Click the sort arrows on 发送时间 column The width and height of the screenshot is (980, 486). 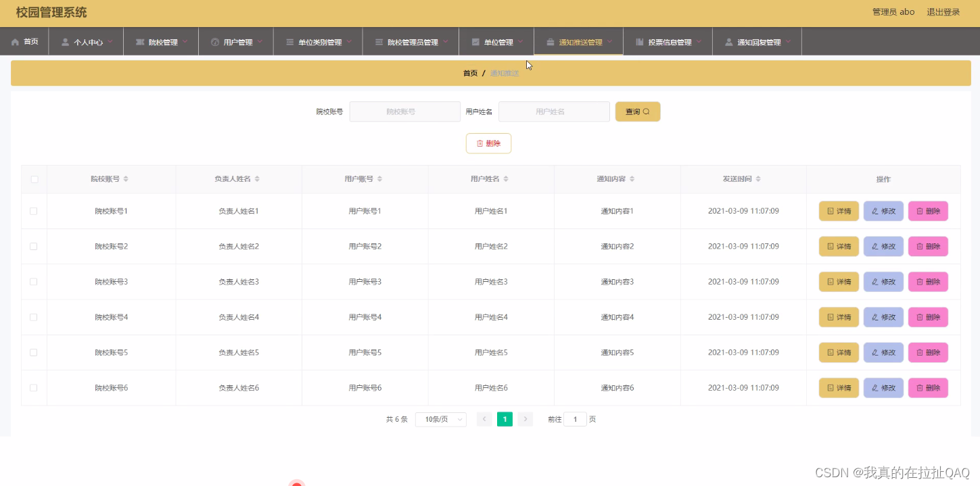coord(758,179)
